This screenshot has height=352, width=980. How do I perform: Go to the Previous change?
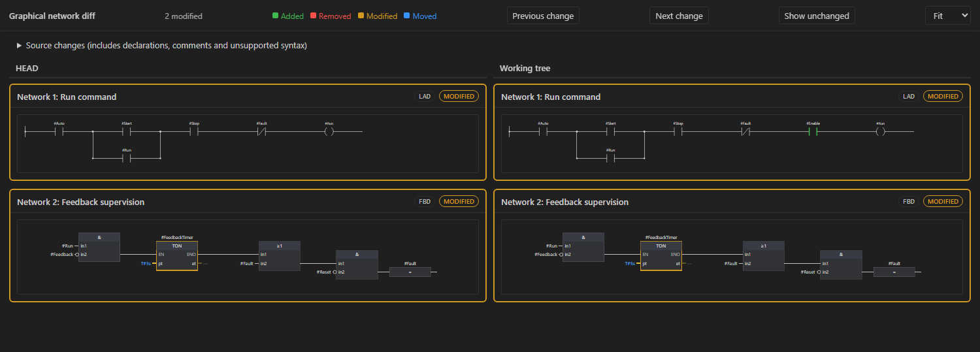coord(543,16)
